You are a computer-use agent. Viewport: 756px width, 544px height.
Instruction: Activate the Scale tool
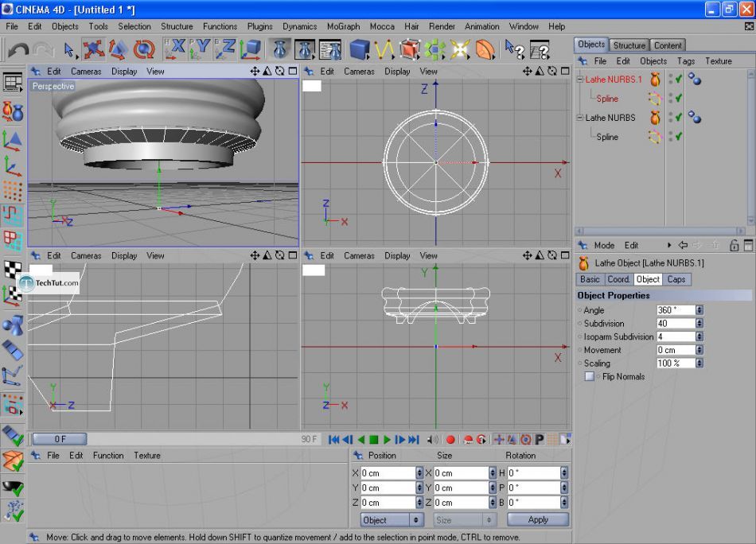pos(118,49)
